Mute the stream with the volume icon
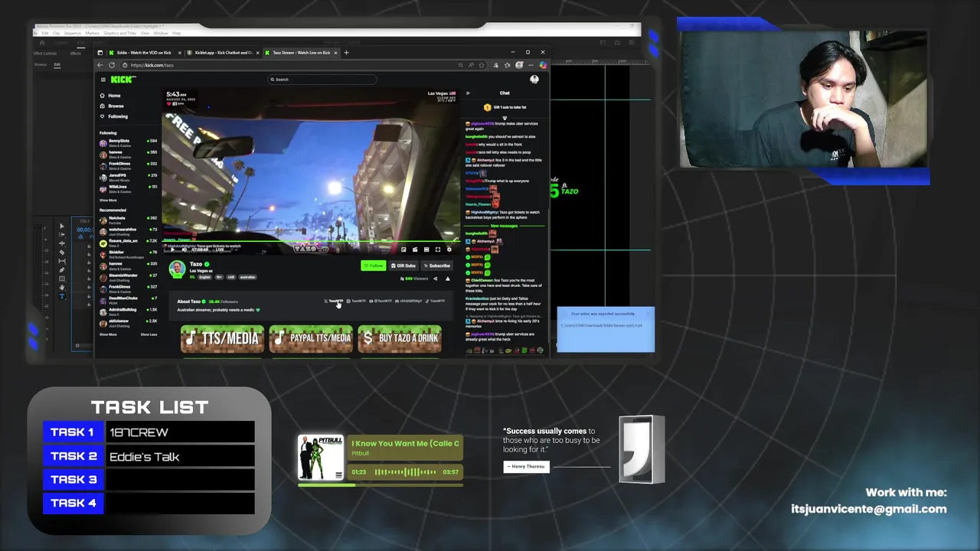Image resolution: width=980 pixels, height=551 pixels. [185, 249]
